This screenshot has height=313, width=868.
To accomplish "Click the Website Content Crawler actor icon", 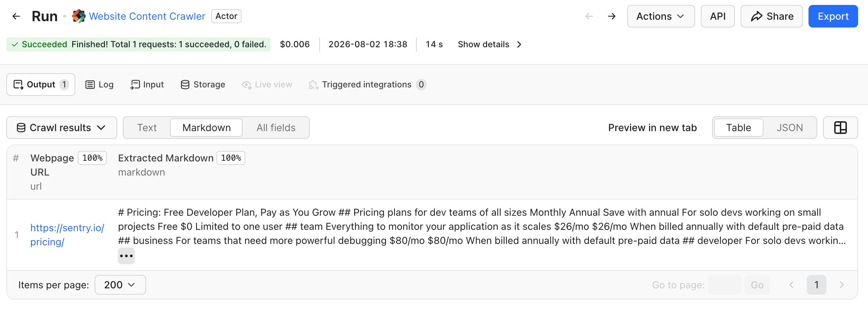I will point(79,16).
